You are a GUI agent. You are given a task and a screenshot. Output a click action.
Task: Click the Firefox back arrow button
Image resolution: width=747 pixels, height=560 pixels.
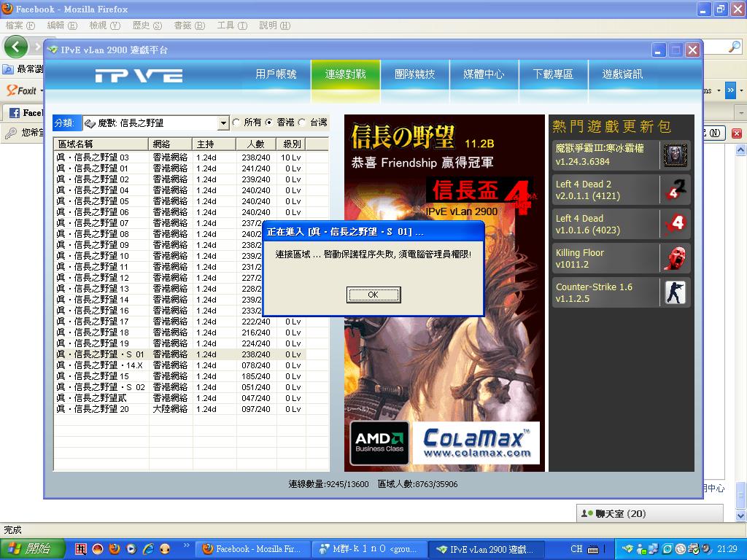(x=16, y=47)
